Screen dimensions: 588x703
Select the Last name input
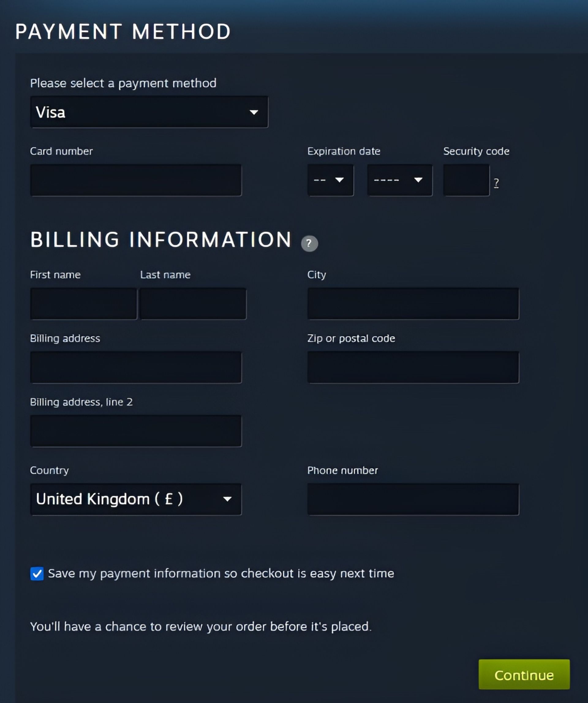pyautogui.click(x=193, y=304)
